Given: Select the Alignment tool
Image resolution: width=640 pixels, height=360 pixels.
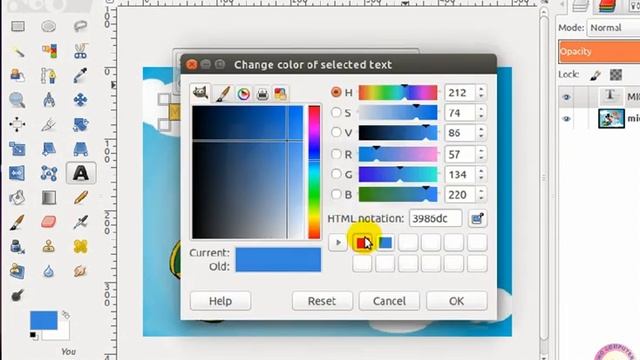Looking at the screenshot, I should (18, 124).
